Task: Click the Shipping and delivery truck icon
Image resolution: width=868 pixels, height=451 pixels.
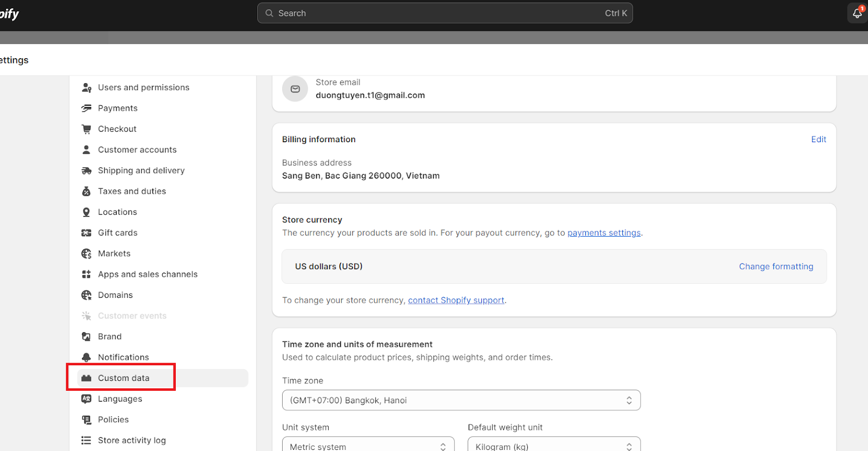Action: [86, 170]
